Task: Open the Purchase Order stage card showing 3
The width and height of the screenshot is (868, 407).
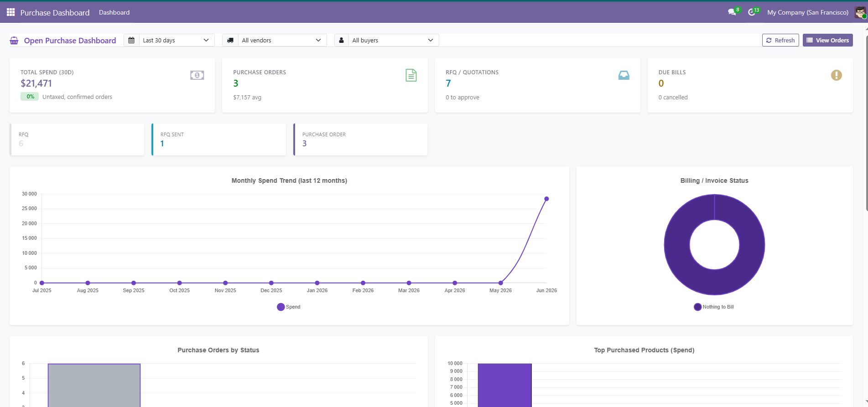Action: (x=361, y=139)
